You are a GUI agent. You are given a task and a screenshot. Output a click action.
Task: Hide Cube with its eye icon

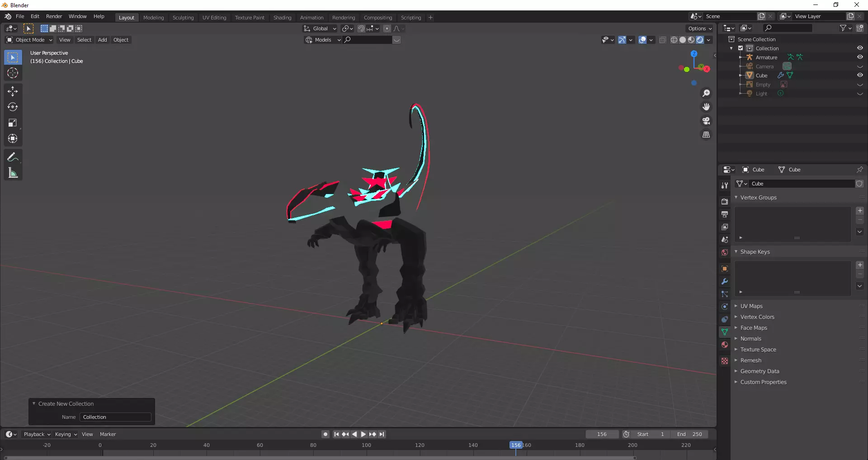coord(860,75)
